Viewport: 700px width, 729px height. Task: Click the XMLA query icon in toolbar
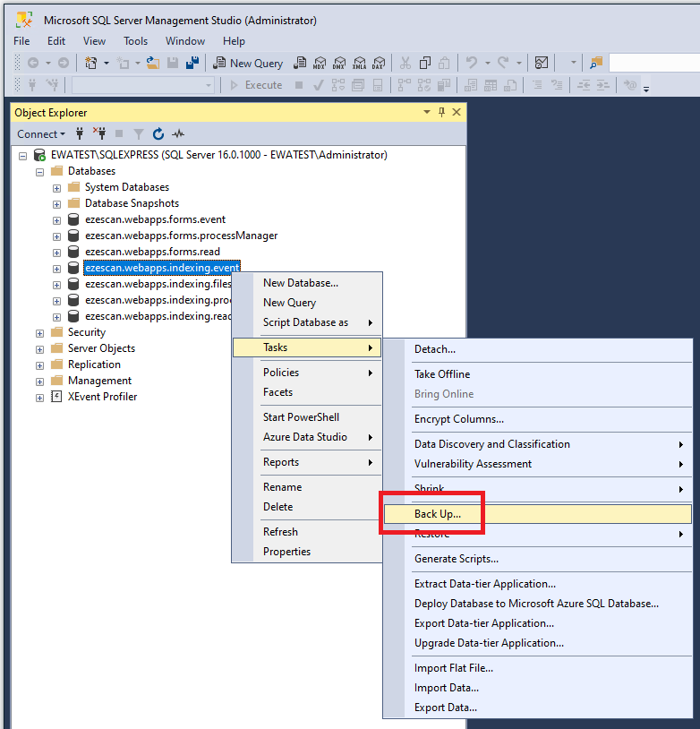359,63
